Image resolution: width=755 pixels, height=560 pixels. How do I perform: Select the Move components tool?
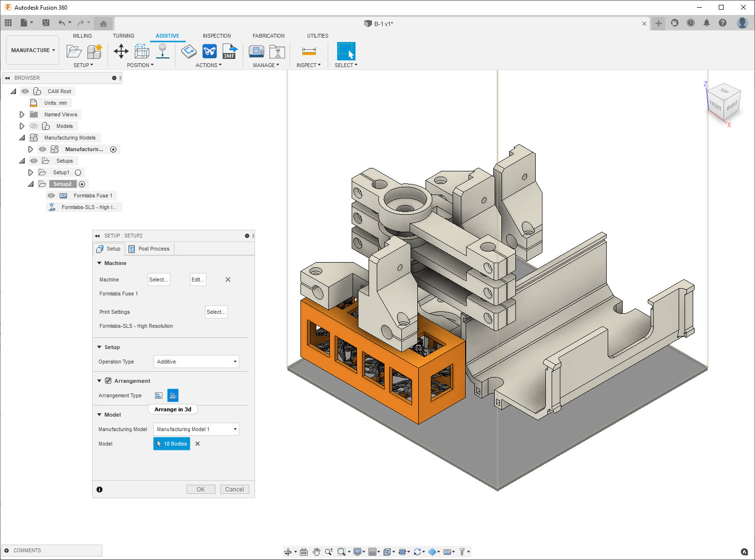click(x=121, y=51)
